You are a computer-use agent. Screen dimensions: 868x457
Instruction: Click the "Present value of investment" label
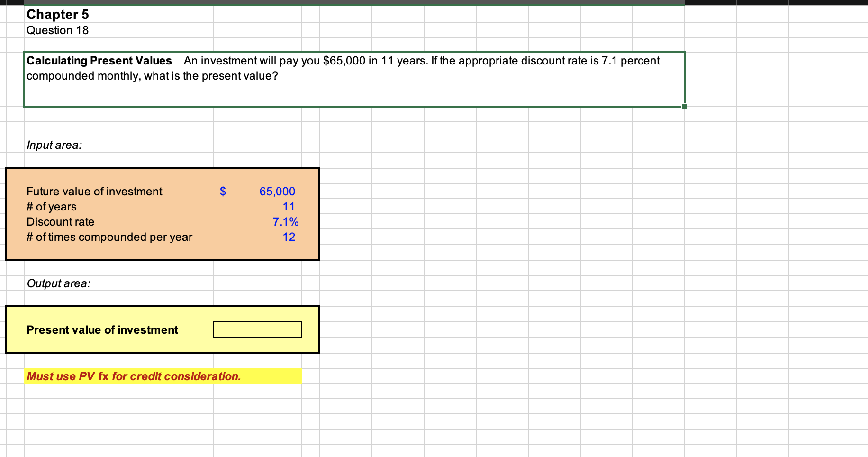pos(102,329)
